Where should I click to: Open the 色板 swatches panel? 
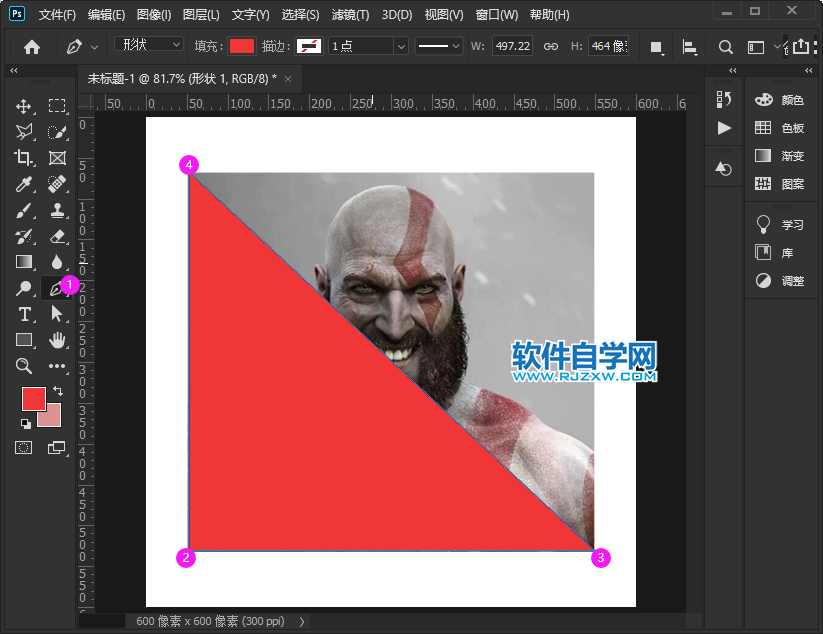(x=780, y=128)
